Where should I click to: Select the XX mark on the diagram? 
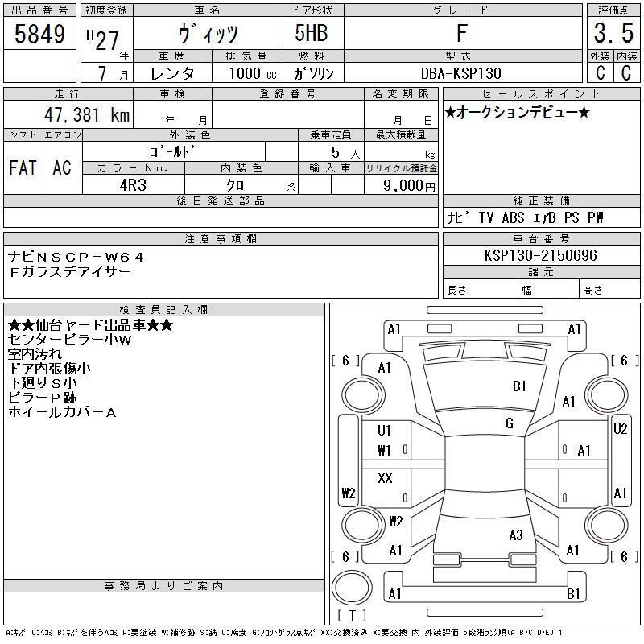click(x=385, y=477)
